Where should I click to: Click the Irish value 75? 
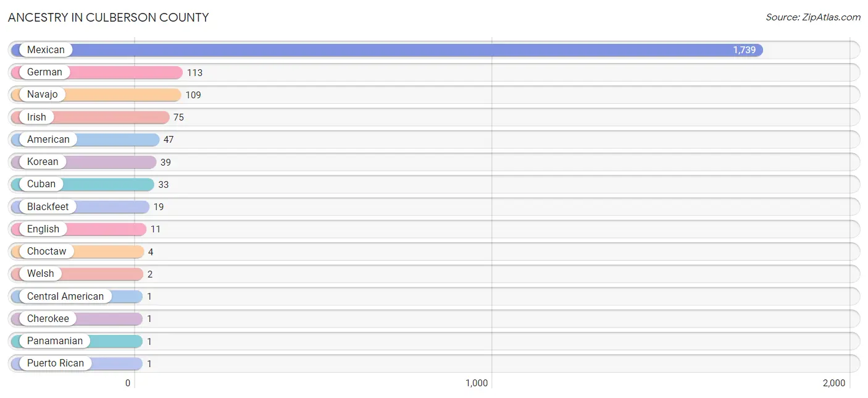(178, 117)
